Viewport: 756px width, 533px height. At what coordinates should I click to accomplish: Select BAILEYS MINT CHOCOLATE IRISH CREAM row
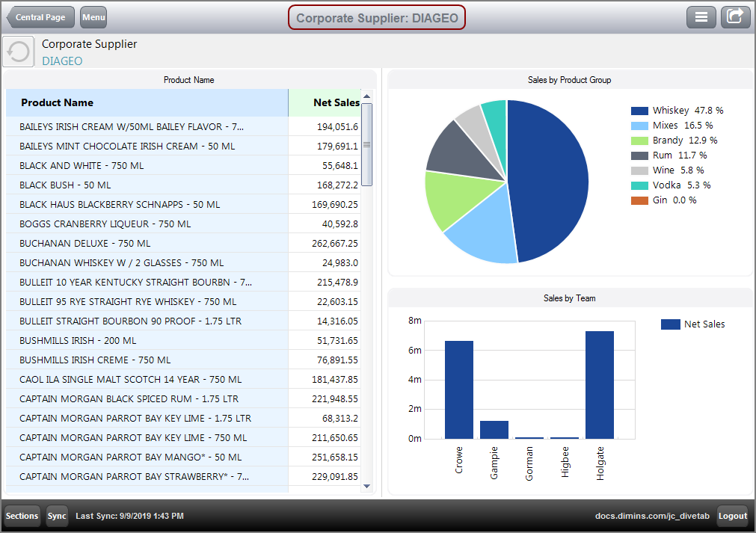pos(183,146)
